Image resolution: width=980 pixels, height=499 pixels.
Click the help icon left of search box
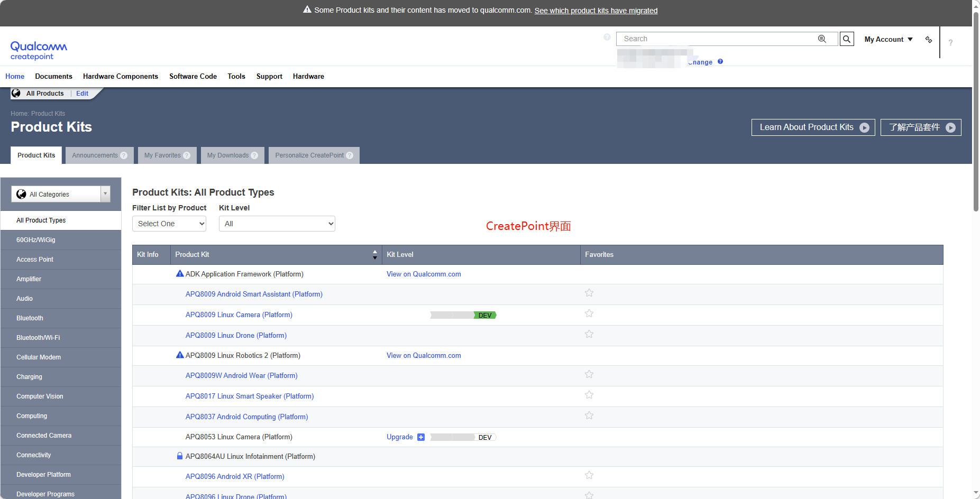coord(607,37)
